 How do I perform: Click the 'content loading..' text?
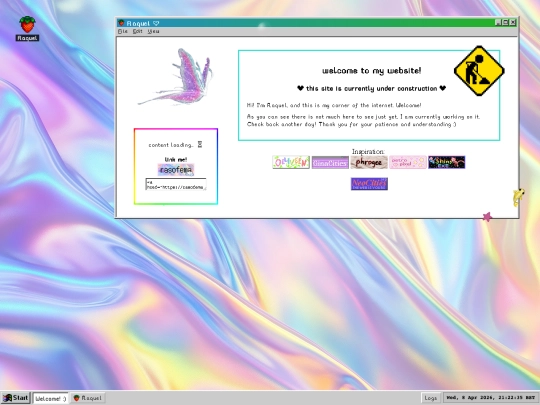171,145
